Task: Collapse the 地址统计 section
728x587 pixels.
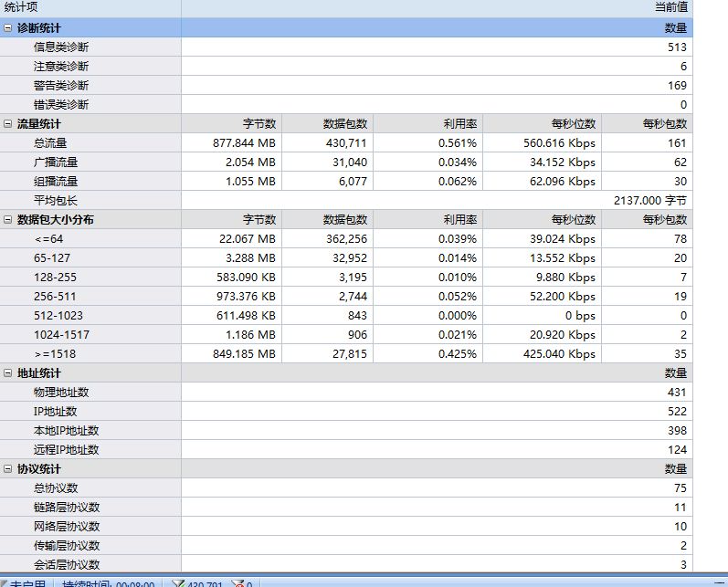Action: coord(7,373)
